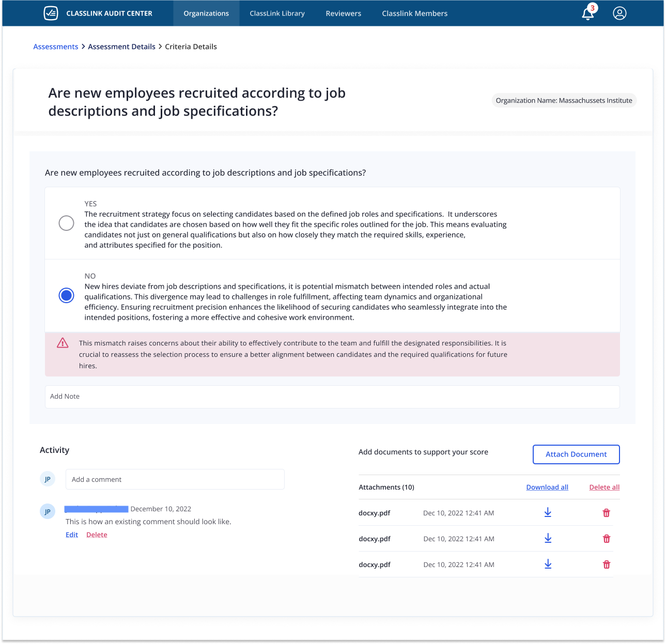Delete the first docxy.pdf attachment
The width and height of the screenshot is (666, 644).
(607, 513)
